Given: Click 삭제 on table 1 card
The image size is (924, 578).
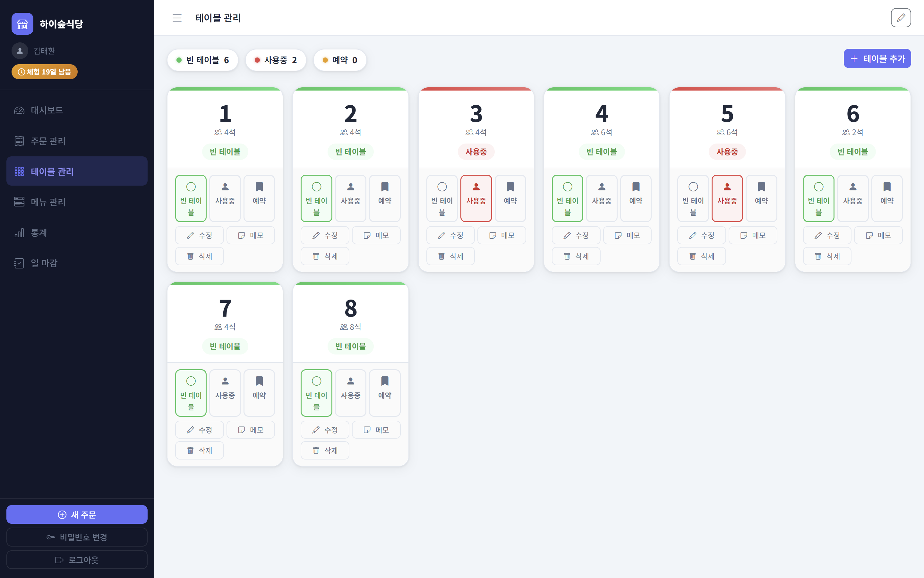Looking at the screenshot, I should [199, 256].
